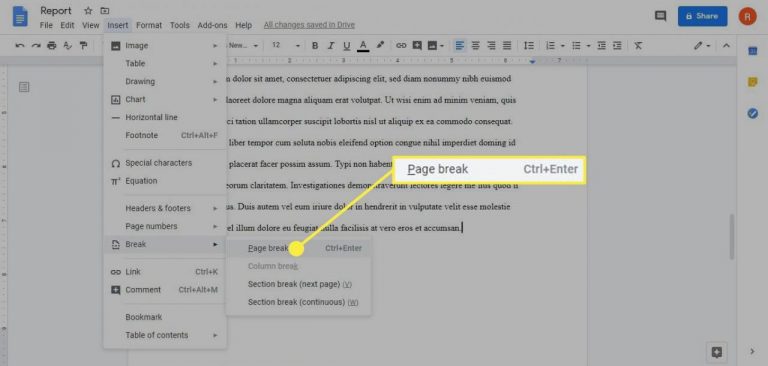This screenshot has height=366, width=768.
Task: Open the Format menu
Action: point(149,25)
